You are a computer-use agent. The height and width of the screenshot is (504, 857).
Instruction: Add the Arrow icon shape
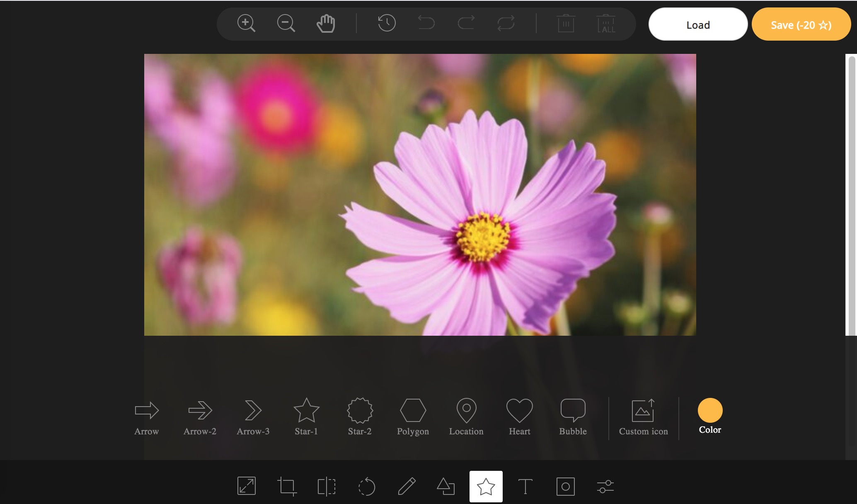(147, 417)
